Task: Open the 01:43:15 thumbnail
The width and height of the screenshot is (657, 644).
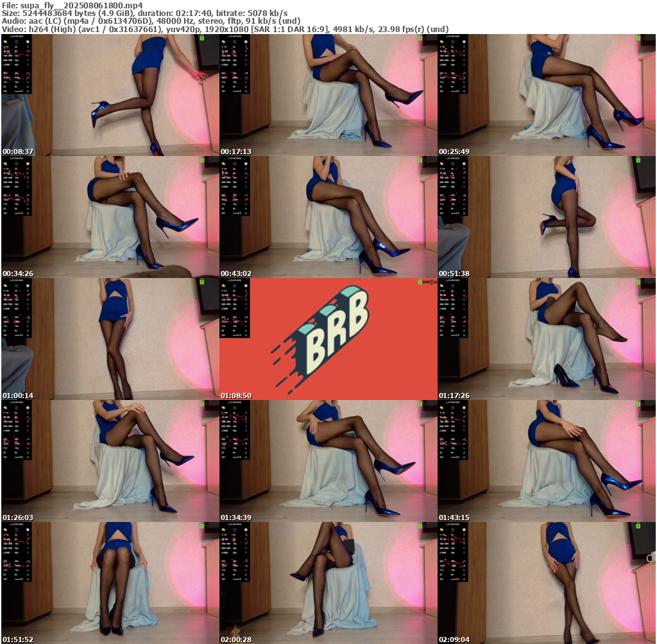Action: coord(546,461)
